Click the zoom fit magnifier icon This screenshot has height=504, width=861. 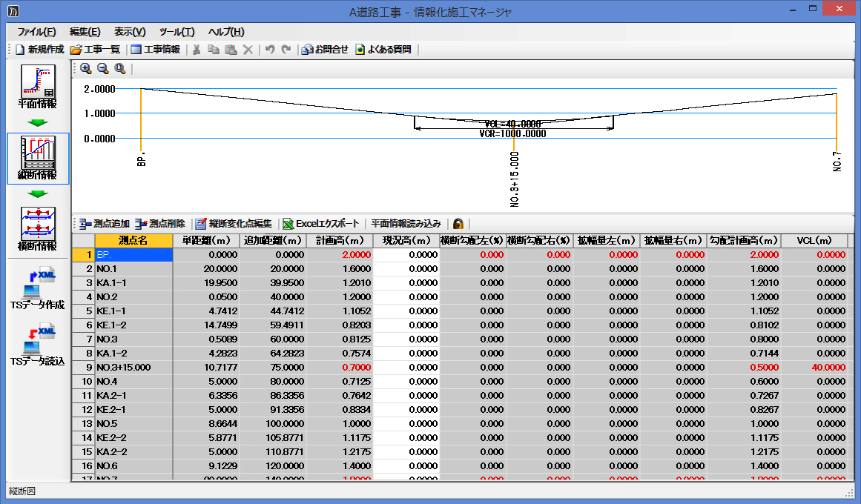(x=120, y=69)
